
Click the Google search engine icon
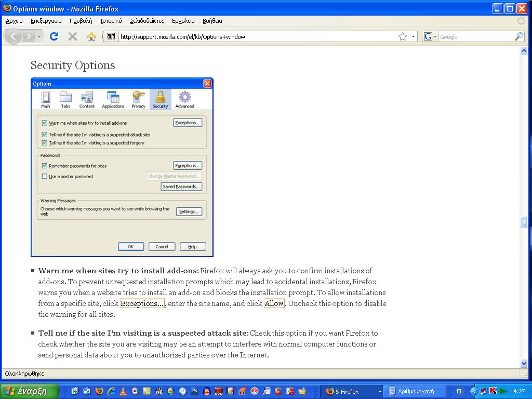[x=428, y=37]
